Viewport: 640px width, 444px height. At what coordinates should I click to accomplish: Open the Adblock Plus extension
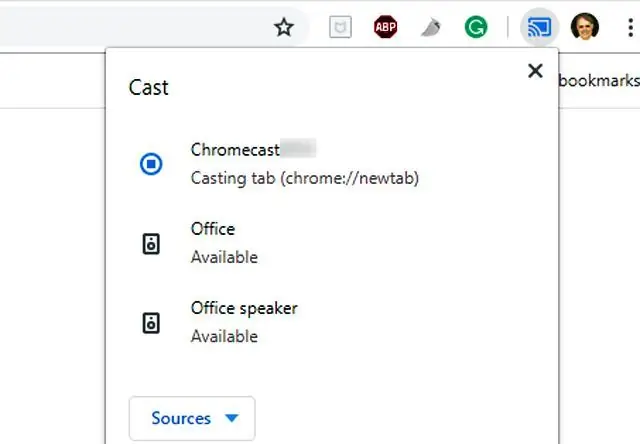point(385,27)
